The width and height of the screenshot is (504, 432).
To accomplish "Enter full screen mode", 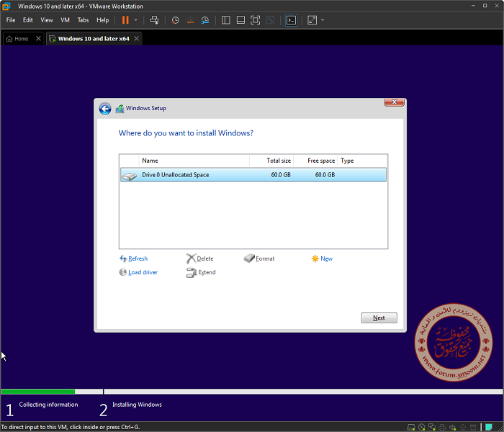I will (x=255, y=20).
